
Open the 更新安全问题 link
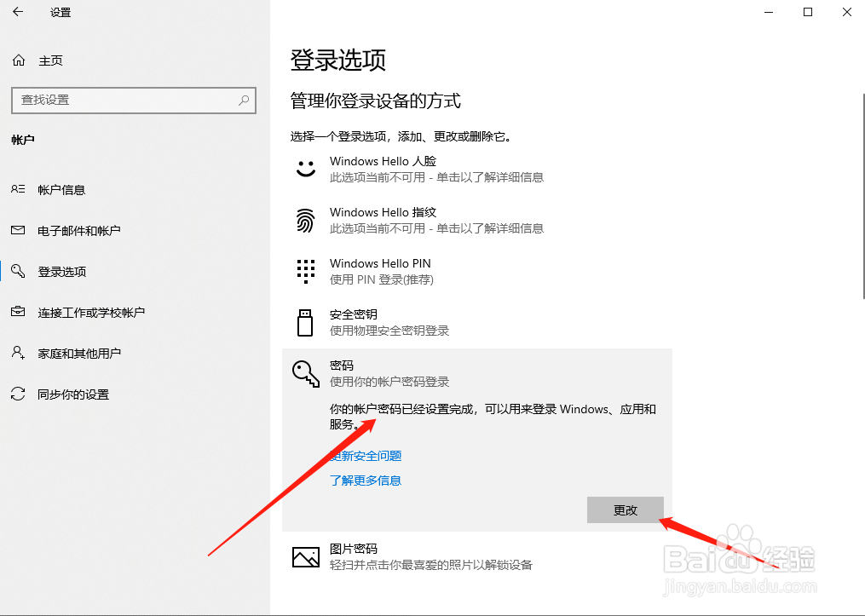366,456
